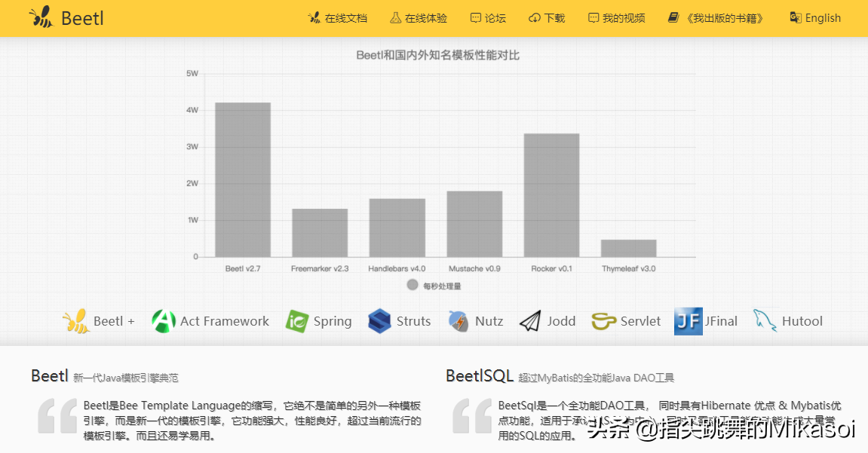Click the Freemarker v2.3 axis label

click(x=320, y=268)
